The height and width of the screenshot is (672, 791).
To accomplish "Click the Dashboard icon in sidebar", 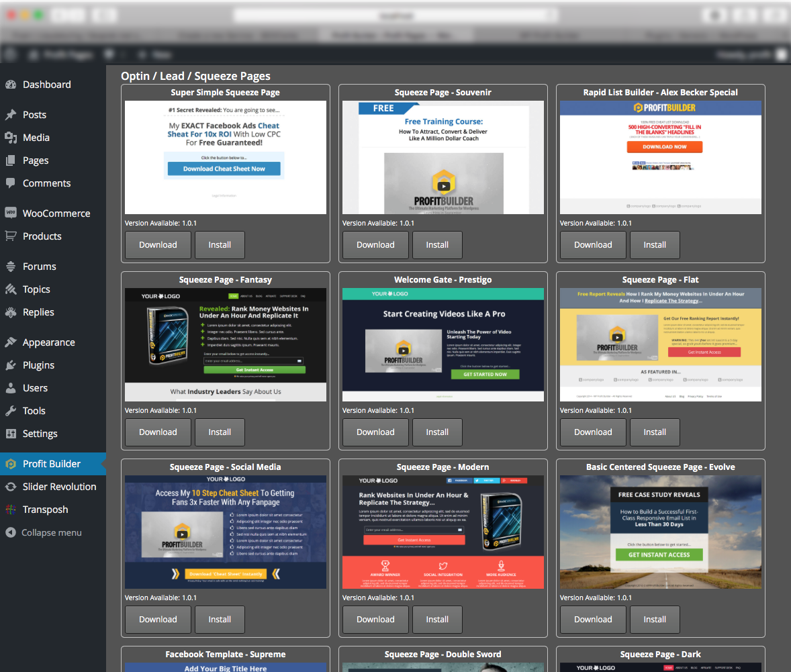I will point(11,85).
